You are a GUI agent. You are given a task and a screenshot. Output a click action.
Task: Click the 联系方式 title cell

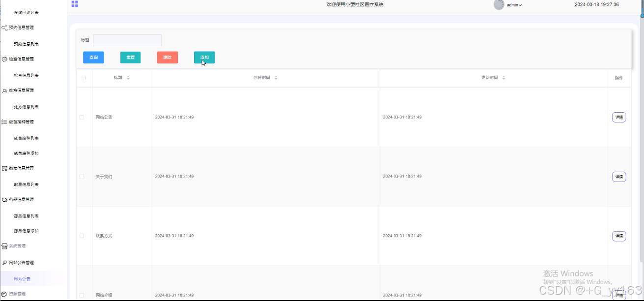pos(104,236)
